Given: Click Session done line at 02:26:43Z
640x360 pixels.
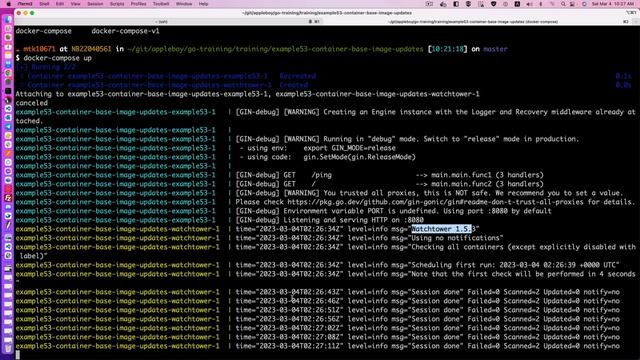Looking at the screenshot, I should tap(318, 292).
